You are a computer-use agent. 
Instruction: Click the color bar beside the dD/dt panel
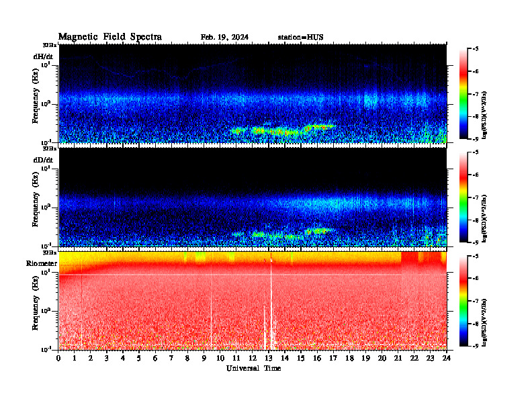click(x=463, y=197)
